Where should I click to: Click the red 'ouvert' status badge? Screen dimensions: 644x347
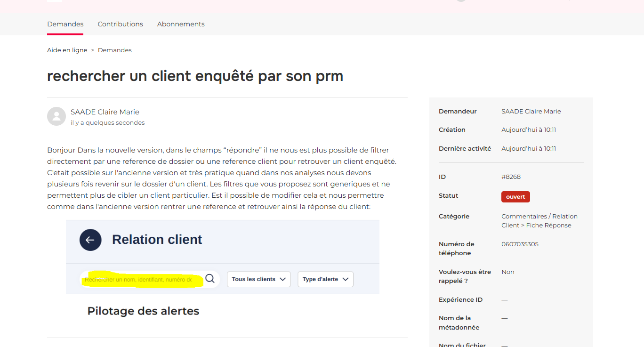[x=515, y=197]
